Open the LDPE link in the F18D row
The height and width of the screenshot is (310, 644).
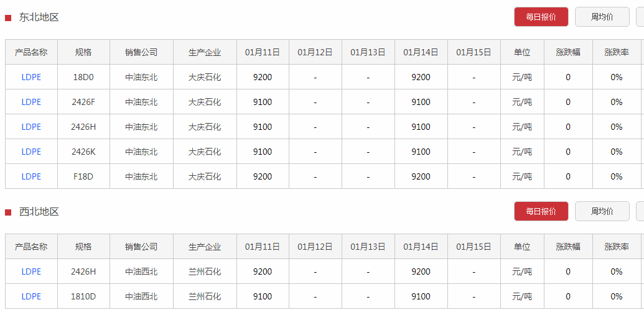coord(31,176)
